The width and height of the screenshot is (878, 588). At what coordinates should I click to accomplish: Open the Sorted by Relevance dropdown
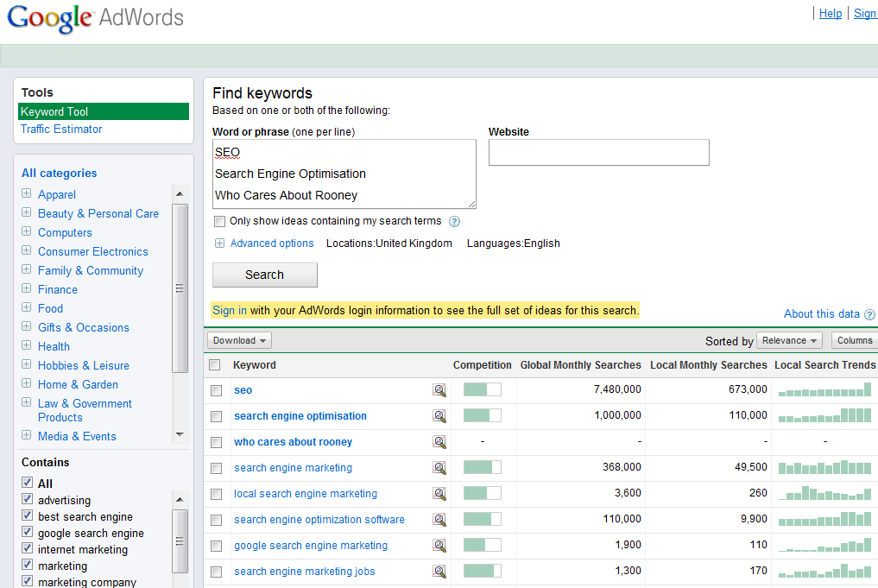point(790,340)
